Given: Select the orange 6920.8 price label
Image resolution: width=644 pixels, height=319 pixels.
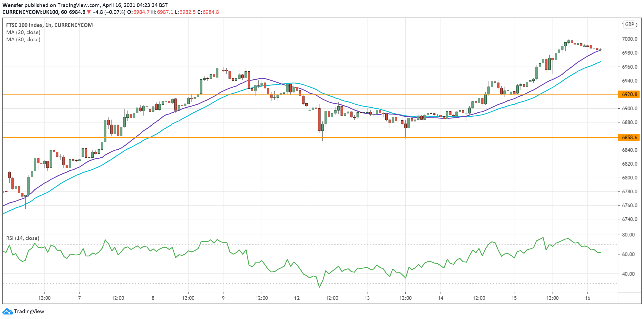Looking at the screenshot, I should [629, 94].
